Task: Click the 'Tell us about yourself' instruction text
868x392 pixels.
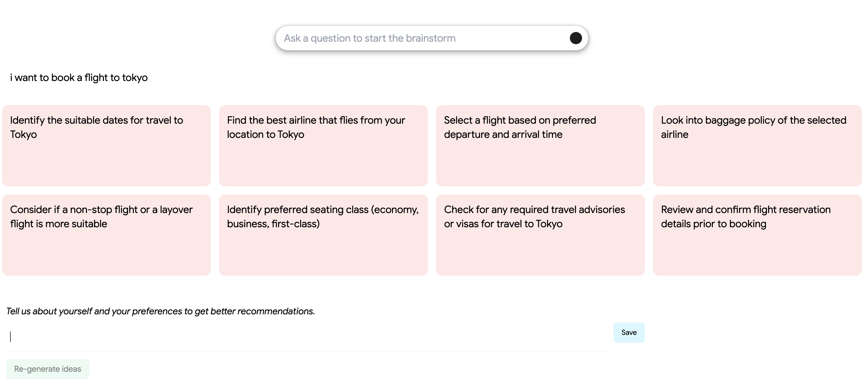Action: pyautogui.click(x=160, y=311)
